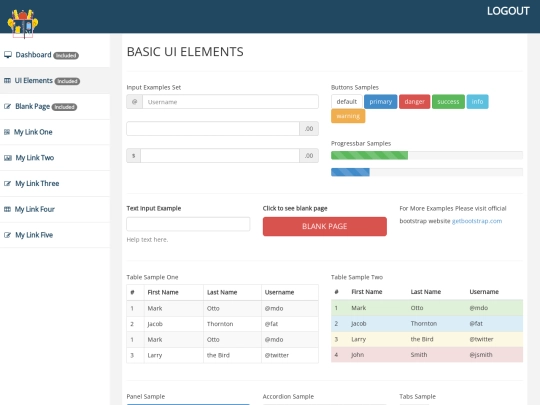
Task: Click the Dashboard monitor icon
Action: pos(8,55)
